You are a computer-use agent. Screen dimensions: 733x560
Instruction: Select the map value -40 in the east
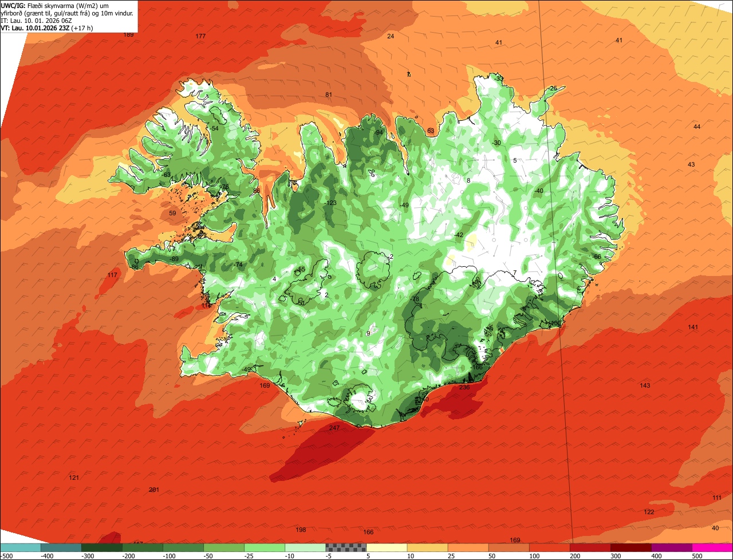[x=538, y=191]
